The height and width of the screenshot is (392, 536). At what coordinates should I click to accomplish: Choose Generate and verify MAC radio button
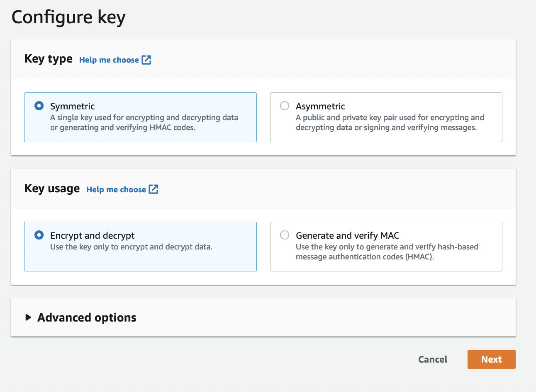point(285,235)
